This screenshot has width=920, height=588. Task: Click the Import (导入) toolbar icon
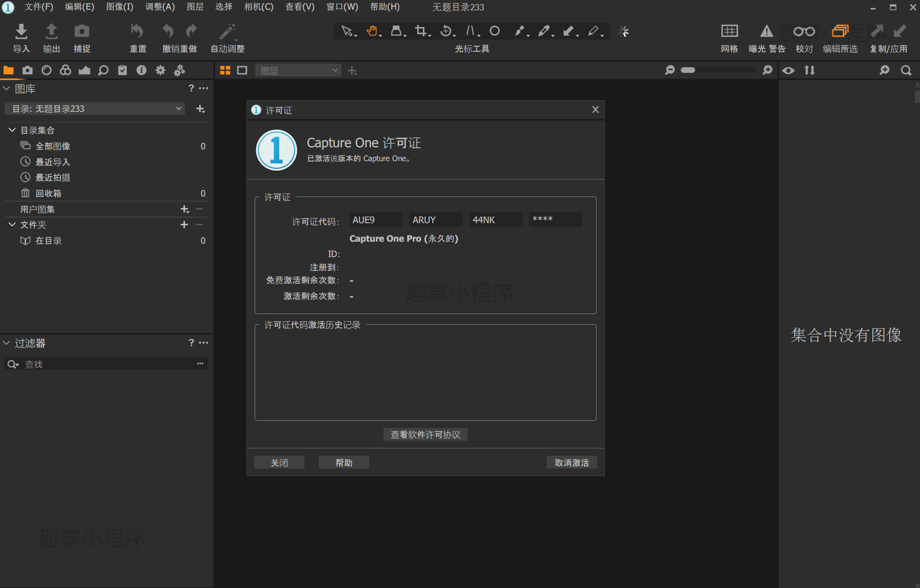pos(21,32)
